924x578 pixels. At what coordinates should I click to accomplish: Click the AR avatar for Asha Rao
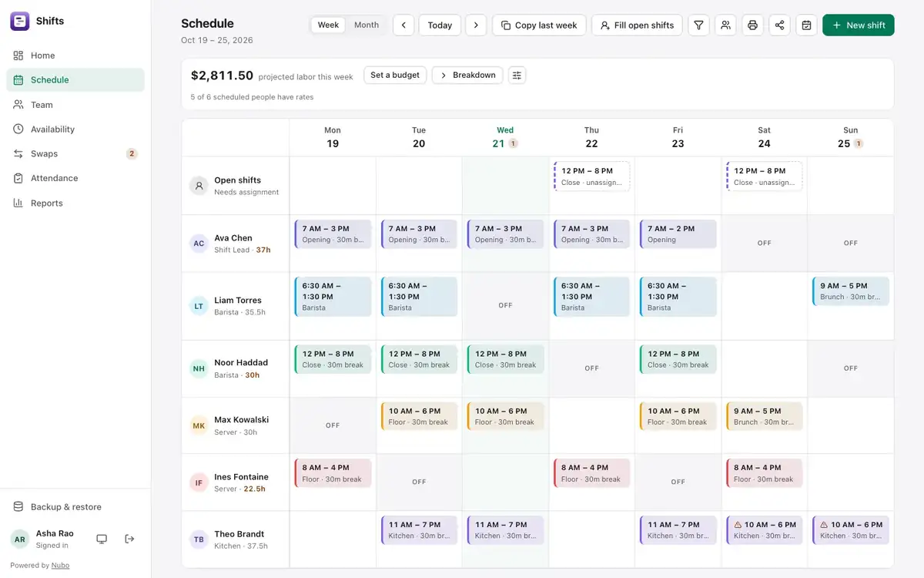tap(20, 539)
